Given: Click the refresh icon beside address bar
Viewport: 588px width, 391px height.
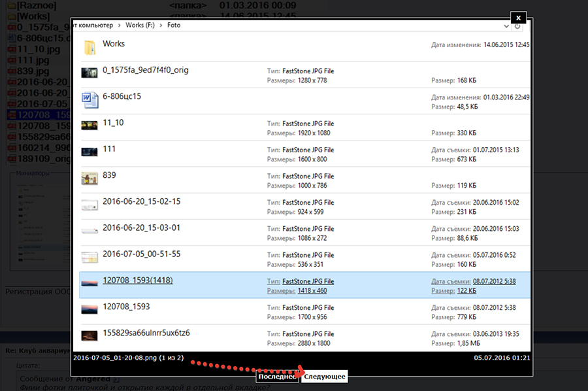Looking at the screenshot, I should (518, 25).
